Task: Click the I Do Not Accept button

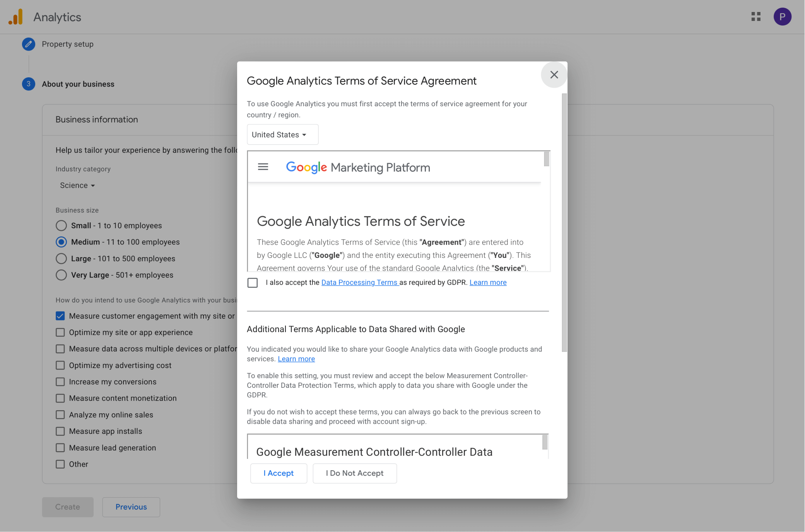Action: 355,473
